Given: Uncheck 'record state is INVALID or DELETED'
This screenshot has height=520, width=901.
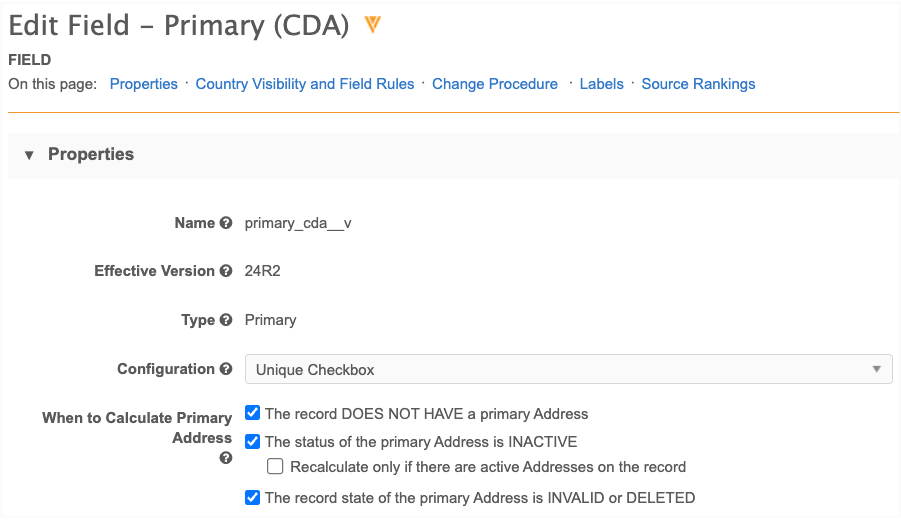Looking at the screenshot, I should 253,497.
